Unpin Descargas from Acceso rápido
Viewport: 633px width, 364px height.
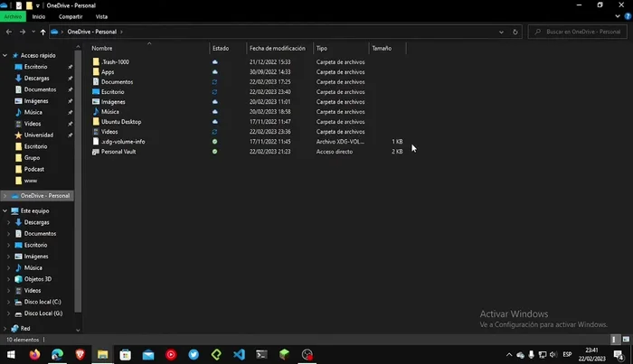[70, 79]
